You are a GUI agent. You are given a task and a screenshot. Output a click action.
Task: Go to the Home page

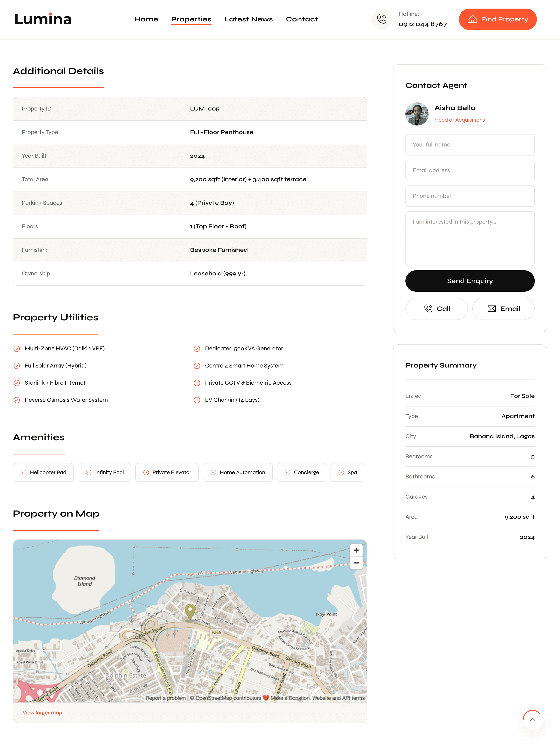(x=146, y=19)
